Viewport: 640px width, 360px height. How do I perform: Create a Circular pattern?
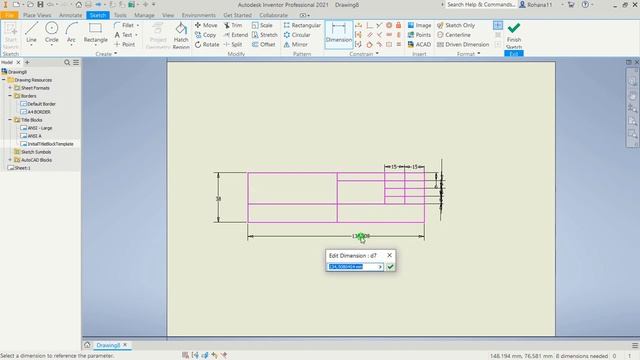pos(297,35)
